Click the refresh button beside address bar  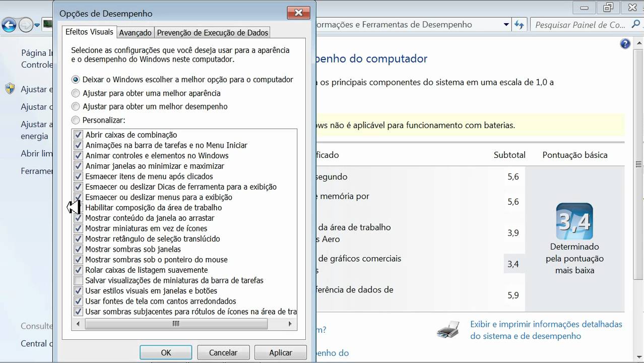pos(519,25)
